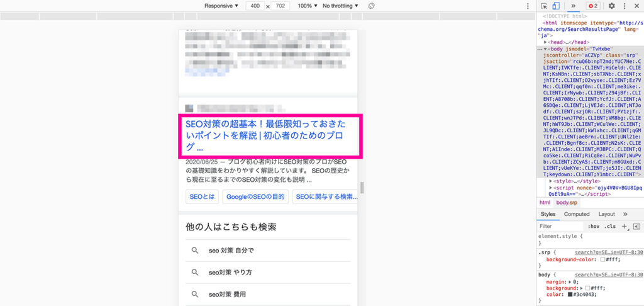Collapse the body element node

[x=545, y=48]
